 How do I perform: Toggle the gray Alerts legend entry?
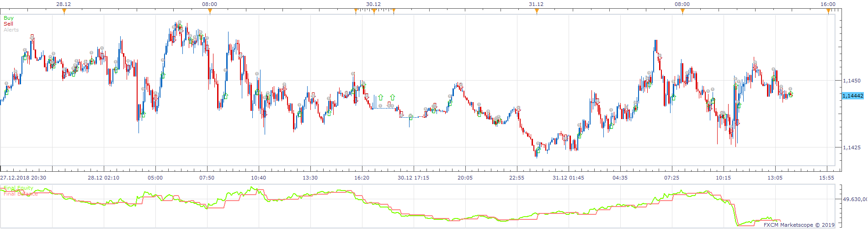(11, 30)
